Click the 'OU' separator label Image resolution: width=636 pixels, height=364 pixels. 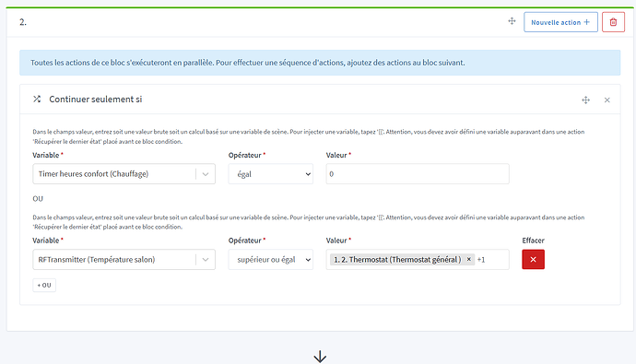tap(38, 199)
